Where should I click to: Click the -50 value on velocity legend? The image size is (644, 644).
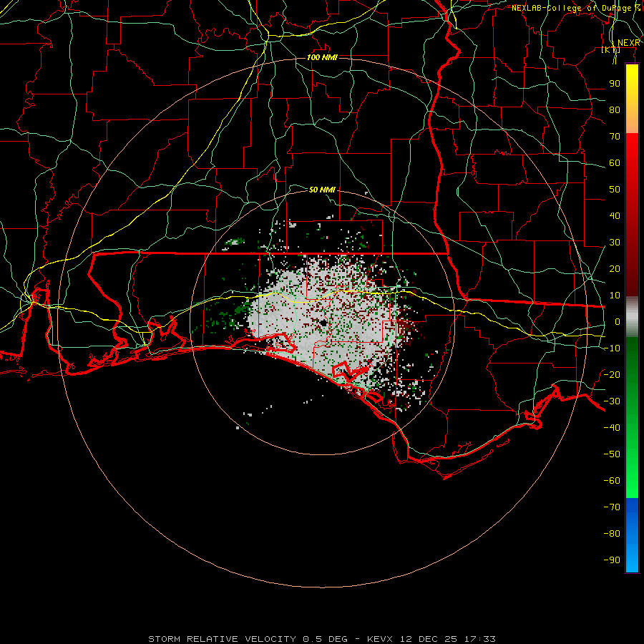coord(612,454)
